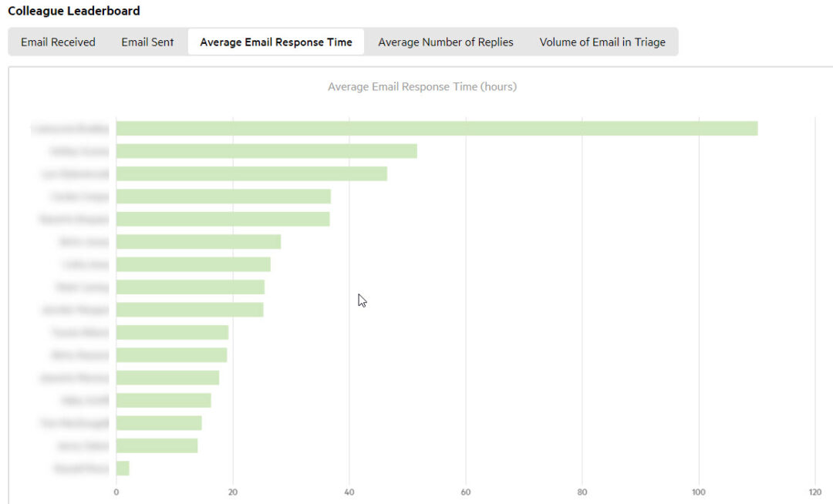
Task: Select the shortest bar near 2 hours
Action: (x=123, y=469)
